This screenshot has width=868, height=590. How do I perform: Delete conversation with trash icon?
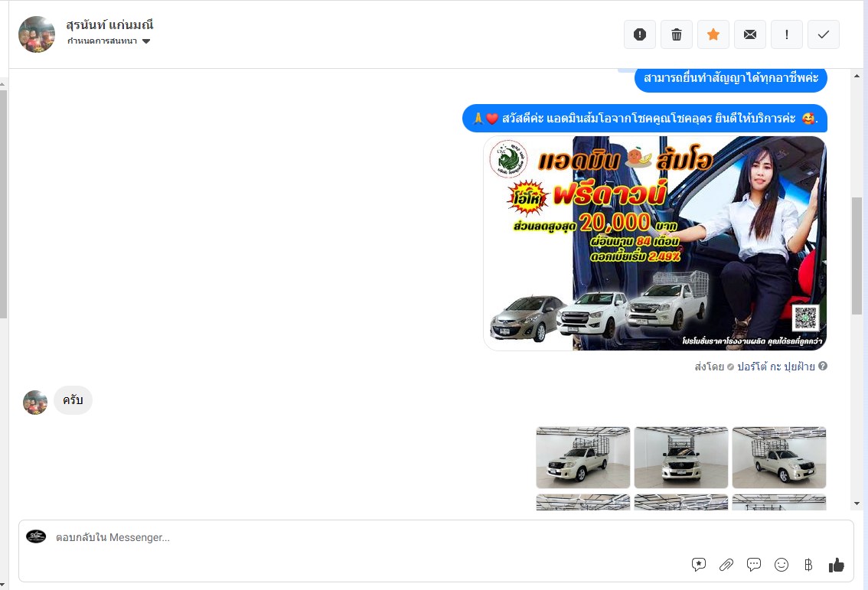pos(677,34)
